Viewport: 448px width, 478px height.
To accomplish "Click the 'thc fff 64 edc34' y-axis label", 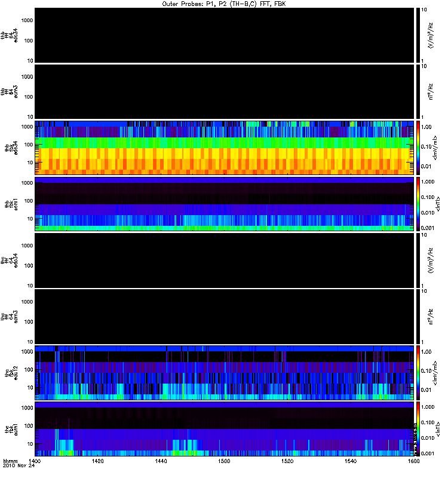I will tap(9, 261).
